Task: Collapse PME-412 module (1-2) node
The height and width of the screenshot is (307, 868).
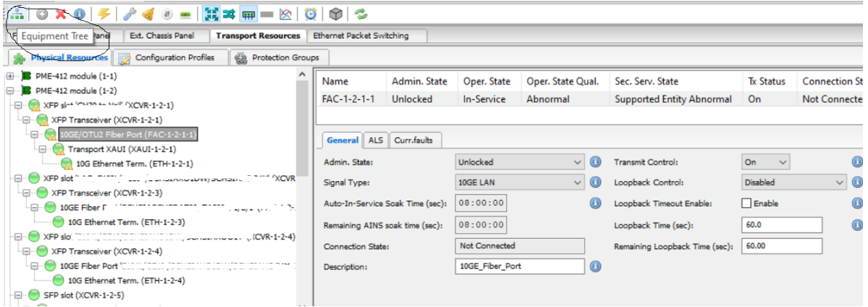Action: 9,91
